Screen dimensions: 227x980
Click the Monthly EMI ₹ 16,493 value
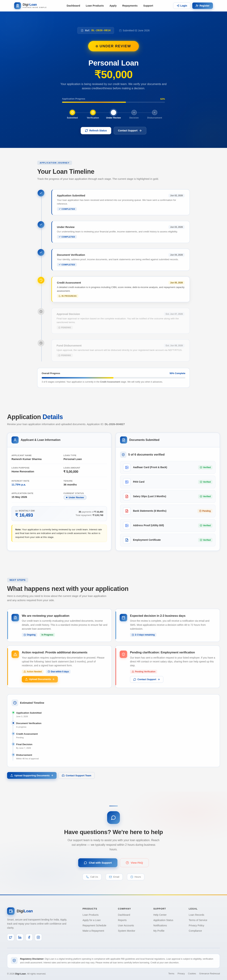(x=24, y=515)
